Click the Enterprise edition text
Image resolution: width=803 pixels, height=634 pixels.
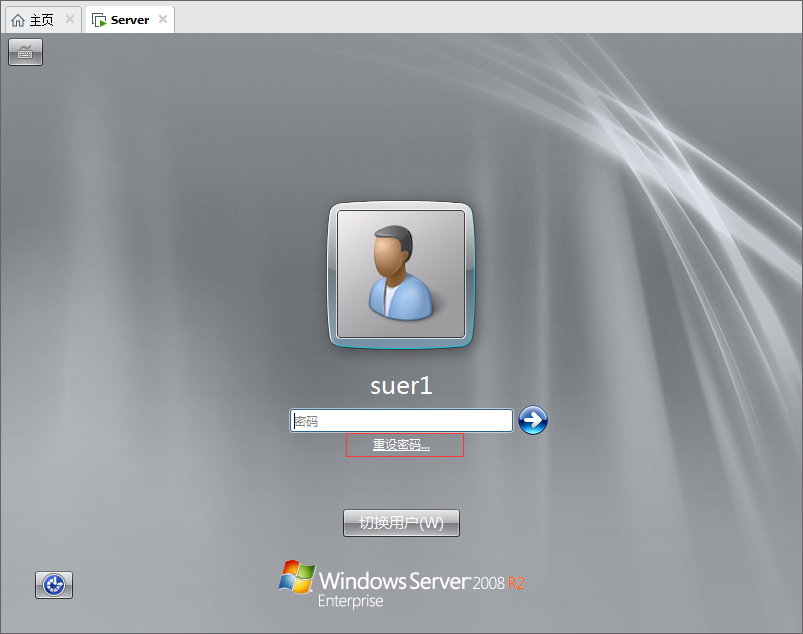(x=350, y=602)
